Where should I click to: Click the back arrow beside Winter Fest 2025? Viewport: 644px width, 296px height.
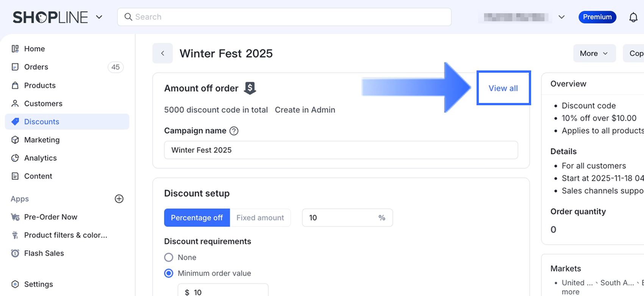point(163,53)
